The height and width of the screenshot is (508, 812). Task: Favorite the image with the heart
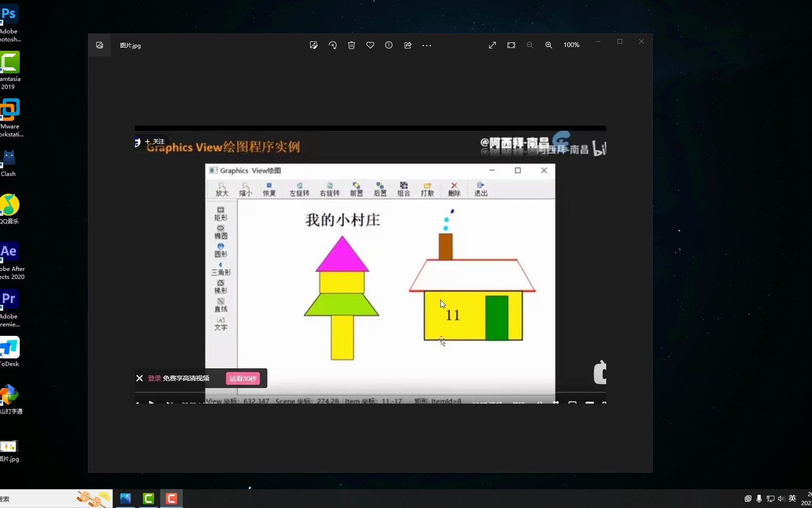pyautogui.click(x=370, y=45)
